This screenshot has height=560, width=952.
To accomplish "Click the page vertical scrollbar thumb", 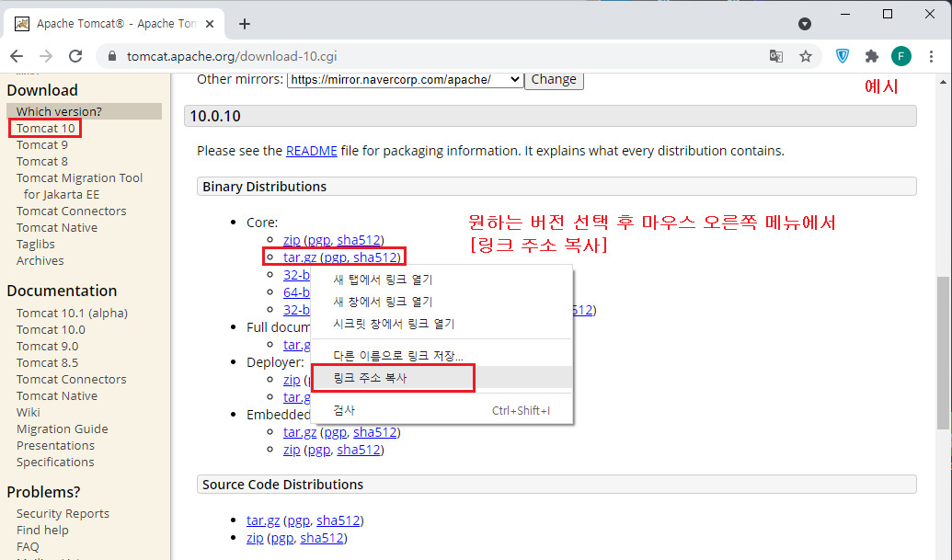I will [942, 352].
